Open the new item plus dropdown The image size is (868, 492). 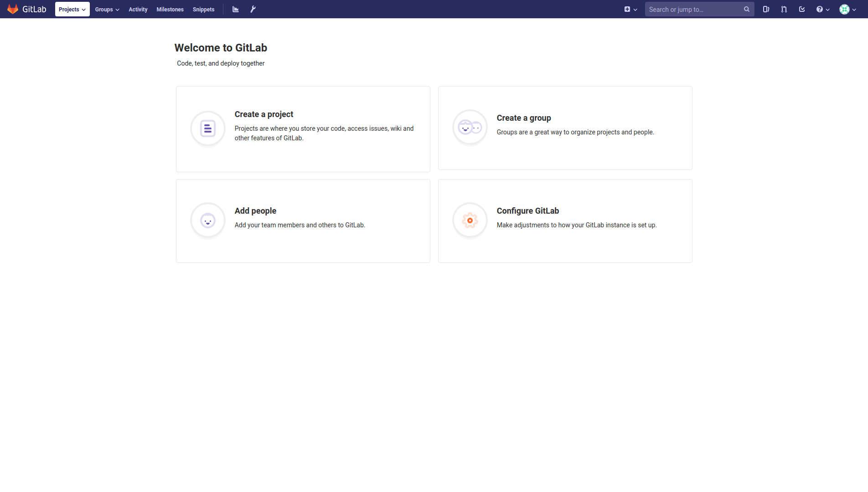(630, 9)
